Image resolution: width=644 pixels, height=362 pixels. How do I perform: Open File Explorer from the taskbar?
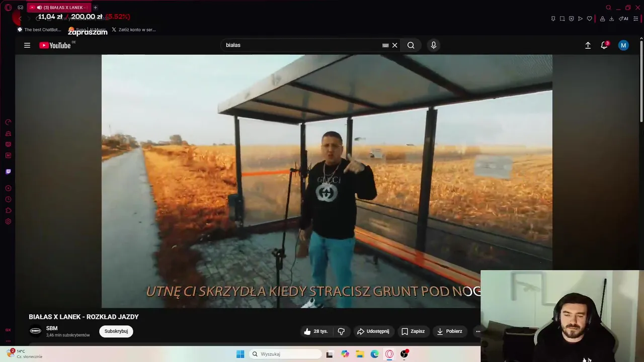click(x=360, y=354)
